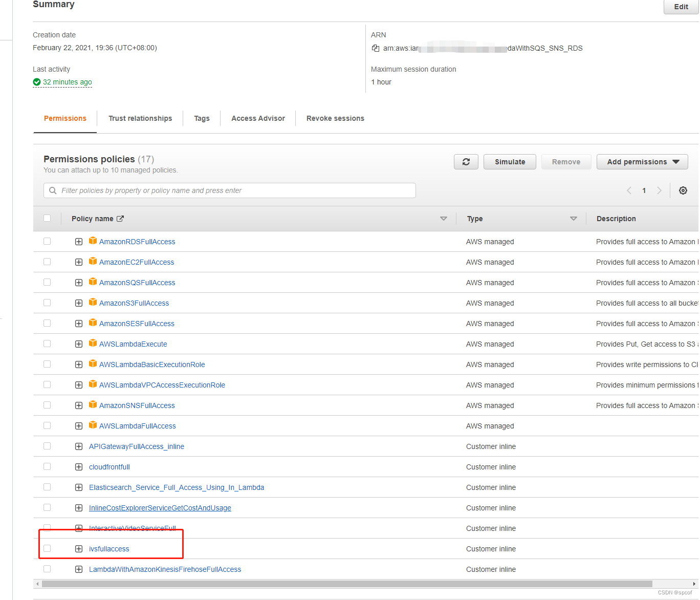Expand the AmazonRDSFullAccess policy details

79,242
